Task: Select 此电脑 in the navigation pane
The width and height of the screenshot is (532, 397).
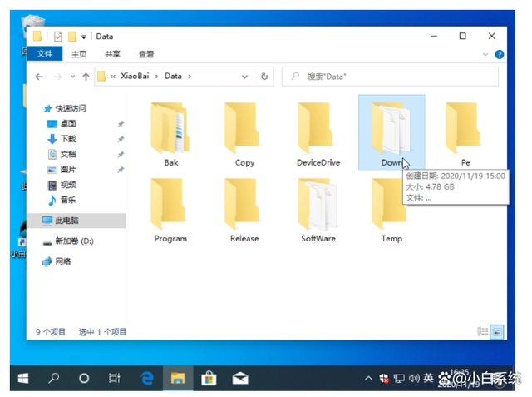Action: [x=76, y=221]
